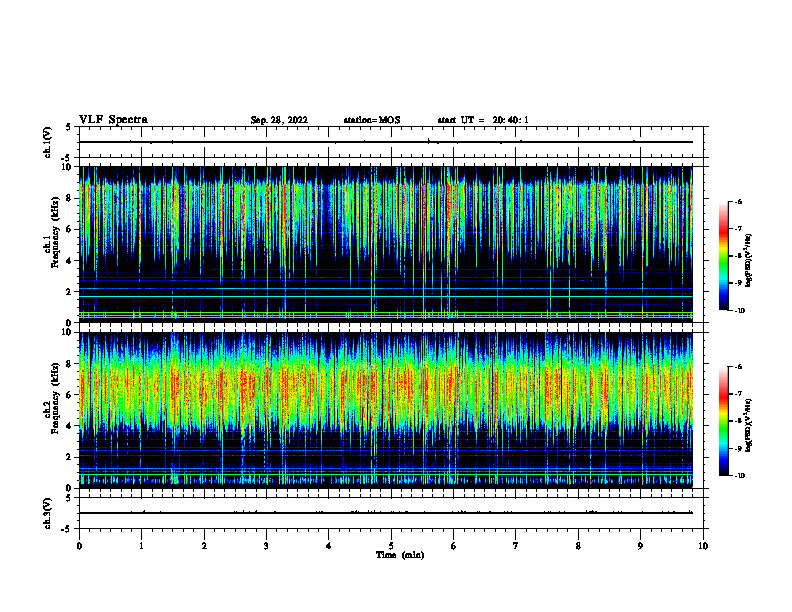792x612 pixels.
Task: Click the ch.2 spectrogram panel
Action: [x=386, y=410]
